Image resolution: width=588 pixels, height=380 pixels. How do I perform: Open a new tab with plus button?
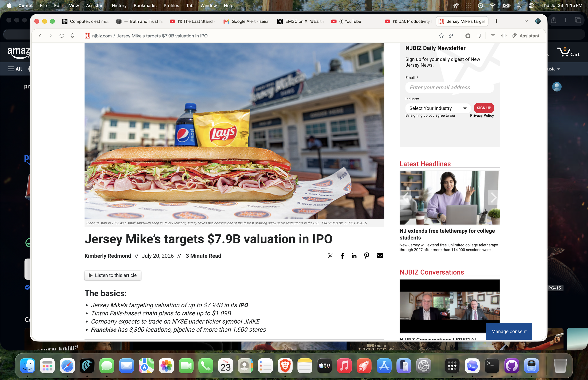(497, 21)
